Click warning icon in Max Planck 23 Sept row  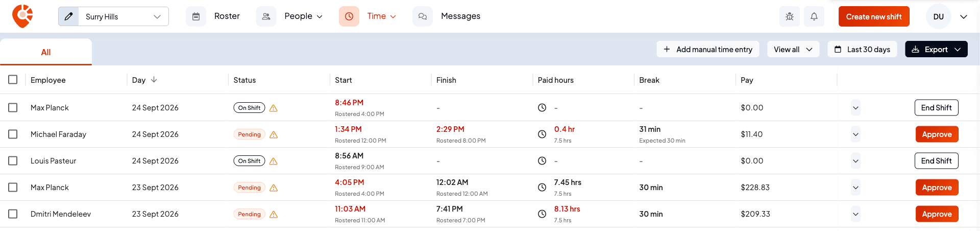(274, 188)
